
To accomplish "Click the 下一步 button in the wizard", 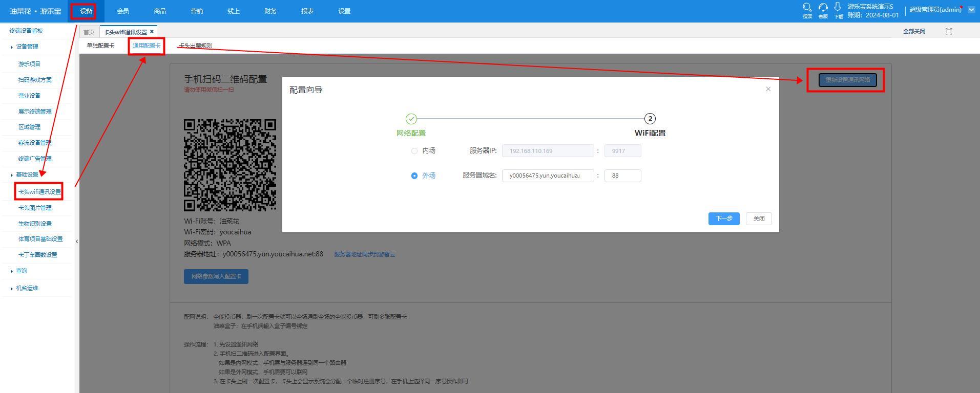I will 724,219.
